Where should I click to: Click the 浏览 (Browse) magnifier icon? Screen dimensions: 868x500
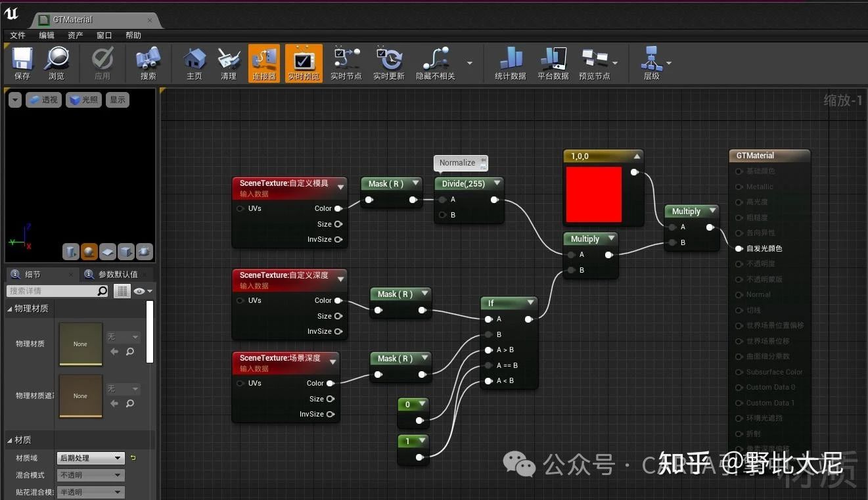tap(57, 60)
